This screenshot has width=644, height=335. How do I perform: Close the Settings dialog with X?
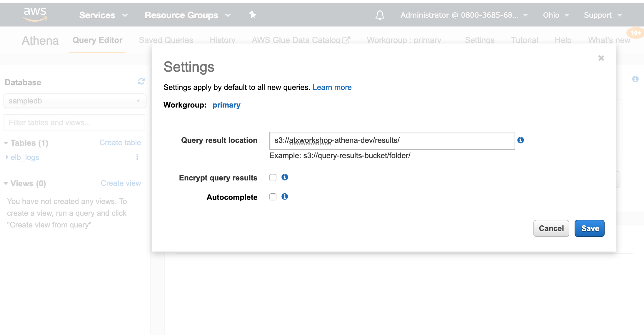click(601, 58)
